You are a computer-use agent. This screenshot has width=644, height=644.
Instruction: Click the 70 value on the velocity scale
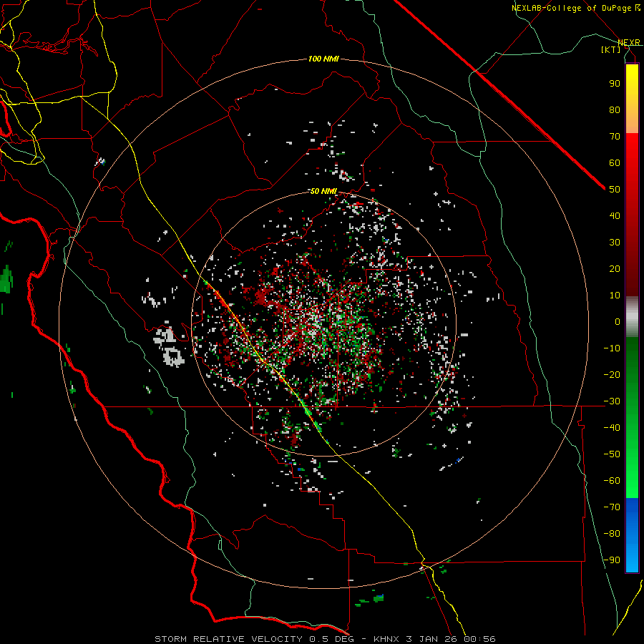point(615,137)
